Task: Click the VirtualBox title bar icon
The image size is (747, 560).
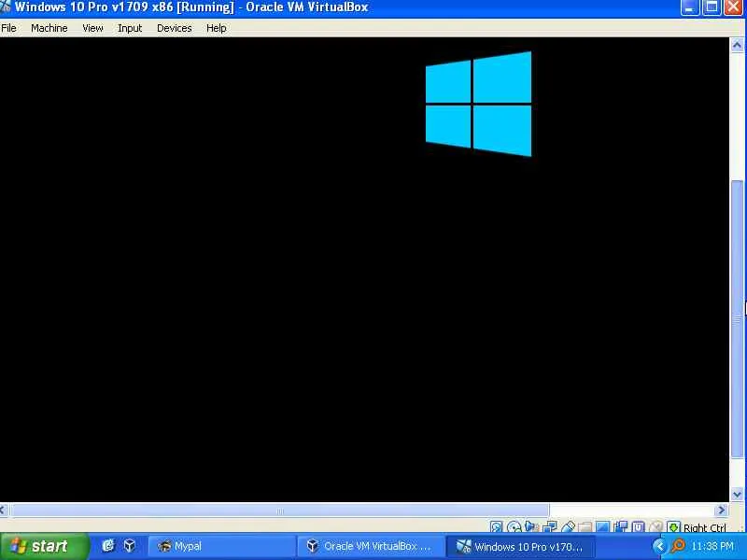Action: tap(6, 7)
